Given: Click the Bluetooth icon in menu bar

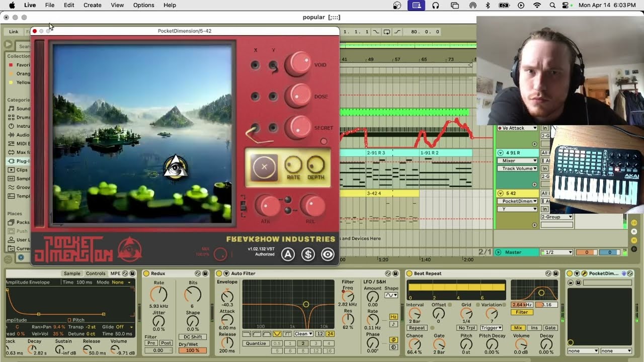Looking at the screenshot, I should tap(488, 5).
